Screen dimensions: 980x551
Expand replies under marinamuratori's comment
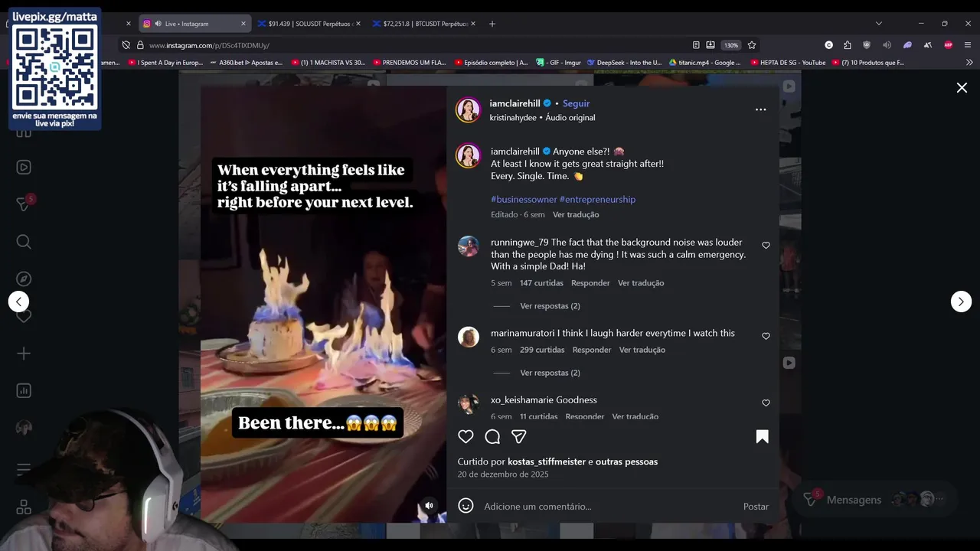pyautogui.click(x=550, y=373)
